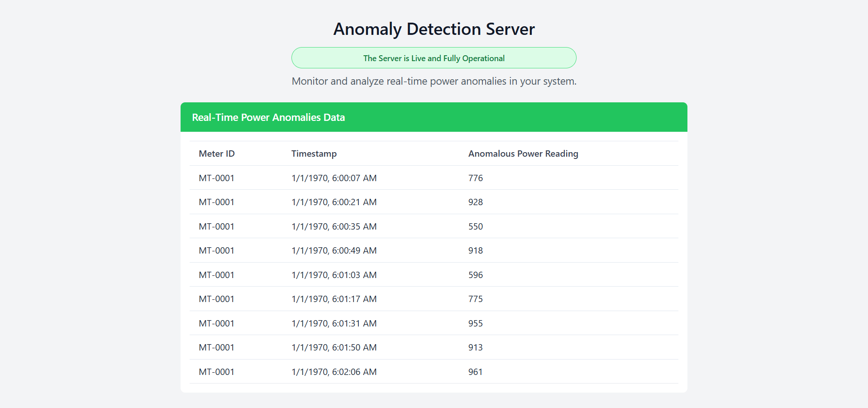Select the reading value 913
Image resolution: width=868 pixels, height=408 pixels.
(476, 347)
